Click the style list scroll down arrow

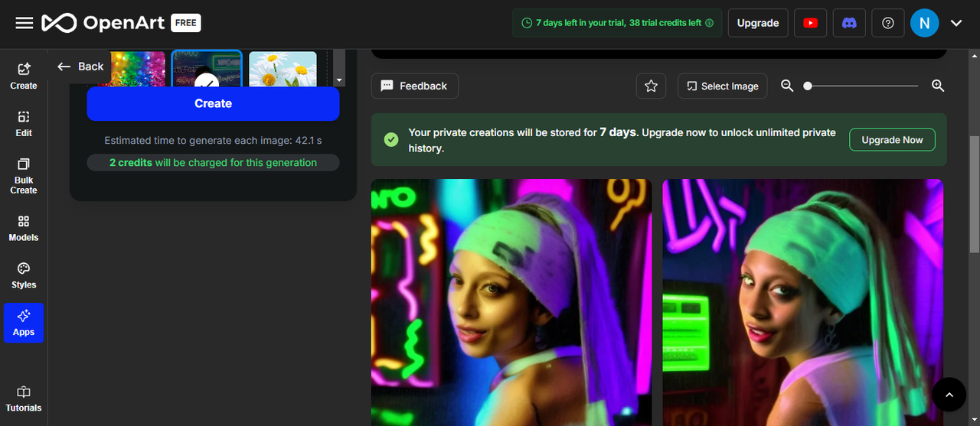point(339,80)
